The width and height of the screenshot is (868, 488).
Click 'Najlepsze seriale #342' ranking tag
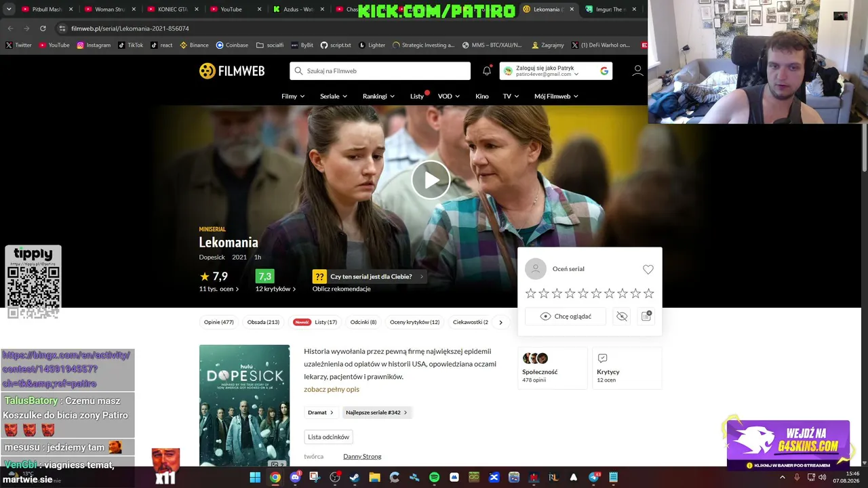(376, 412)
